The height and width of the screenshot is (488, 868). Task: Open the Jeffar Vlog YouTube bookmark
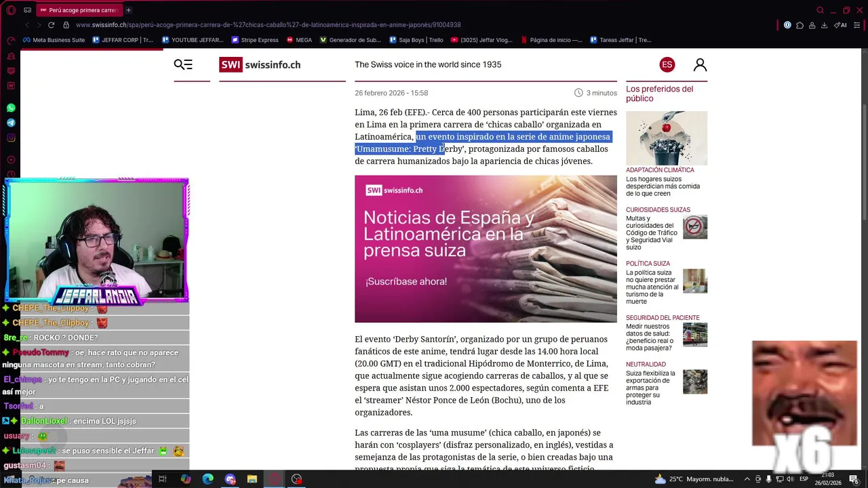tap(481, 40)
